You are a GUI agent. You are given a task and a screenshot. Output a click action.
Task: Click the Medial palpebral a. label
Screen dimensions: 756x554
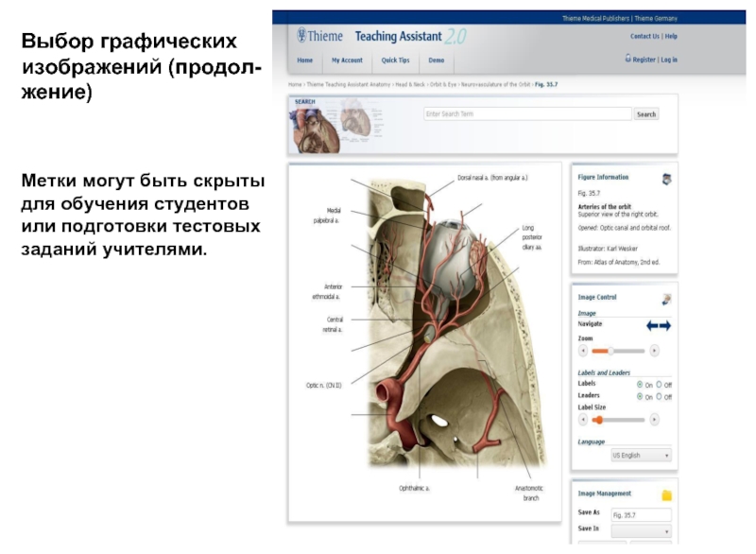327,216
